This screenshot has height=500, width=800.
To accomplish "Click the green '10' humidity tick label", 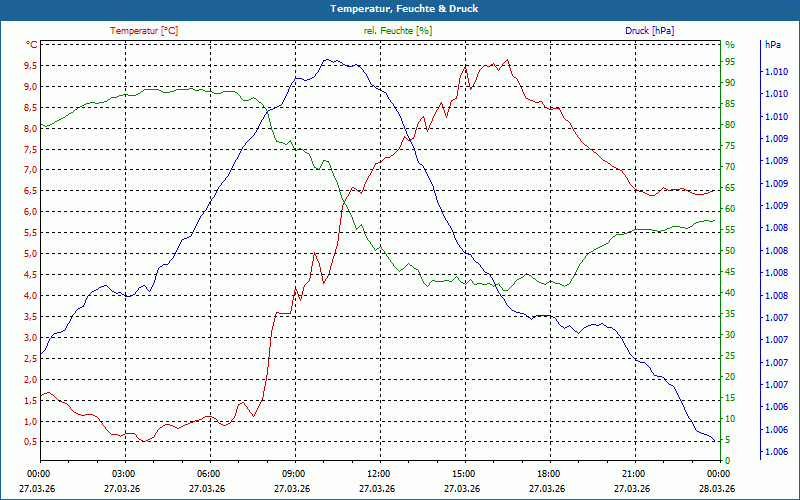I will (730, 419).
